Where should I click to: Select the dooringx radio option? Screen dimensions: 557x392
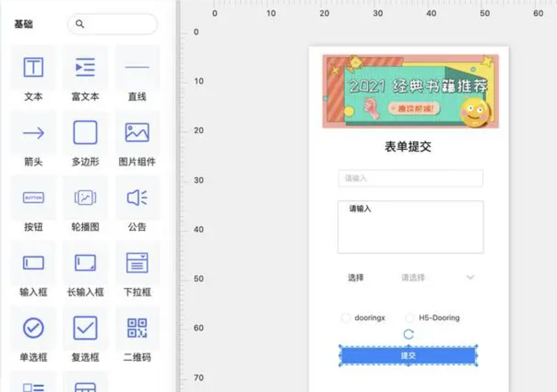point(363,318)
